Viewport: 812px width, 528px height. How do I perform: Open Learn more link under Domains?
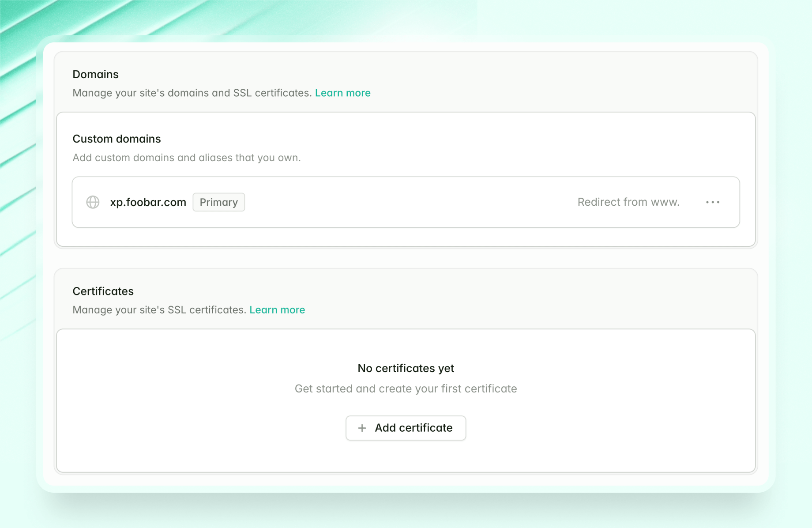click(342, 93)
